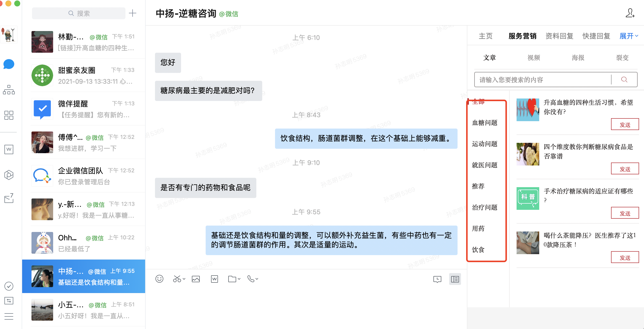
Task: Send the 四个维度教你判断糖尿病食品 article
Action: 625,169
